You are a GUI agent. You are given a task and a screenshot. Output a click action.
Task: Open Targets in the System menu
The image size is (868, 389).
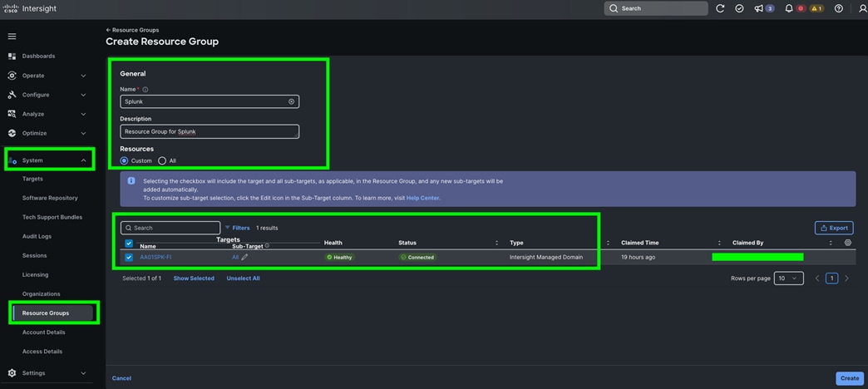(32, 179)
